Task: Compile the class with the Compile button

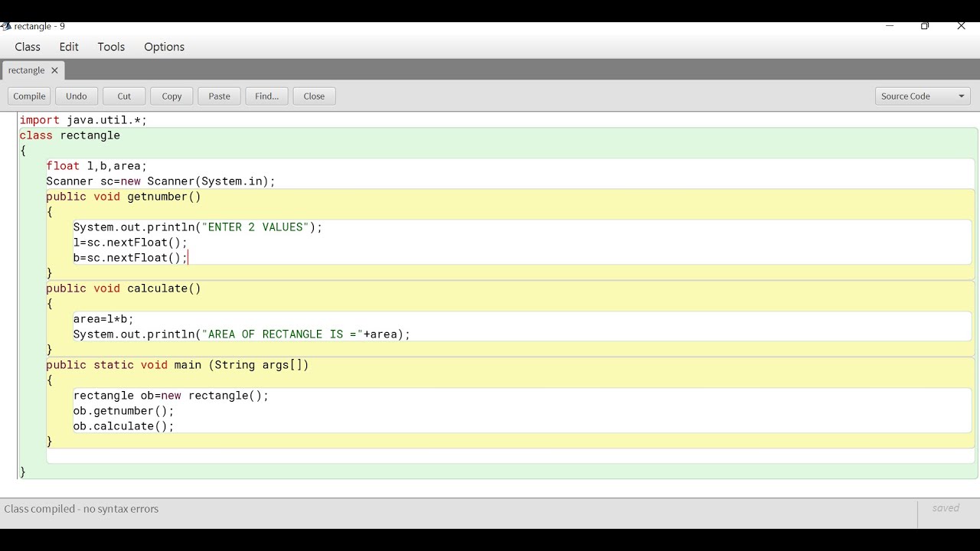Action: [x=29, y=96]
